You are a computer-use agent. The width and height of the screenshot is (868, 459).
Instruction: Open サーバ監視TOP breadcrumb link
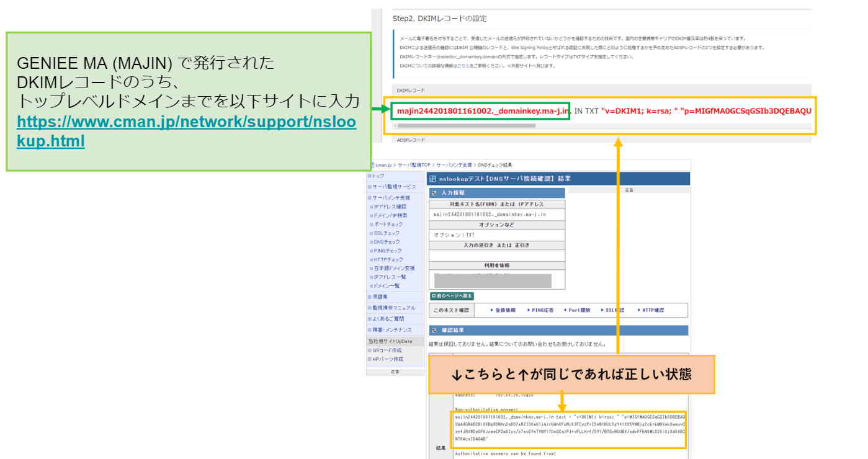pos(414,165)
